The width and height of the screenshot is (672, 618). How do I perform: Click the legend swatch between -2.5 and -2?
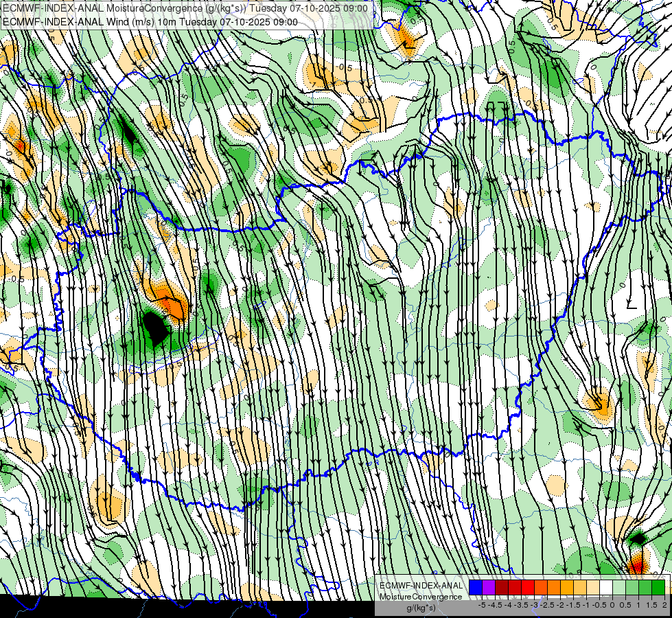point(554,588)
